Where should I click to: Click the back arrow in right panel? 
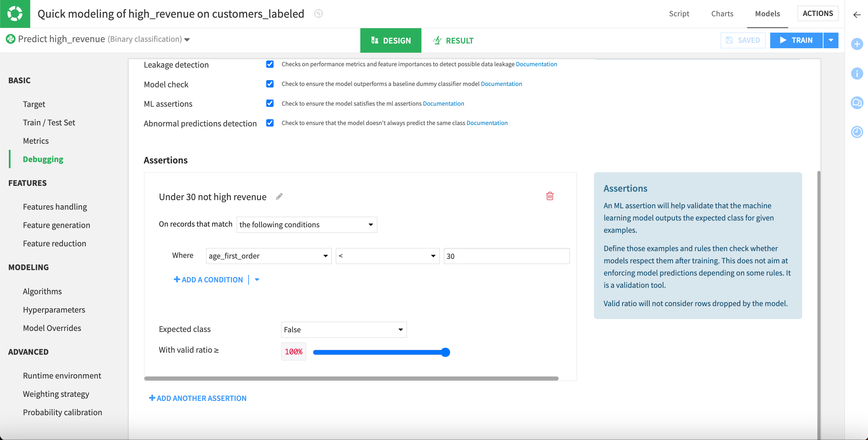[x=857, y=15]
